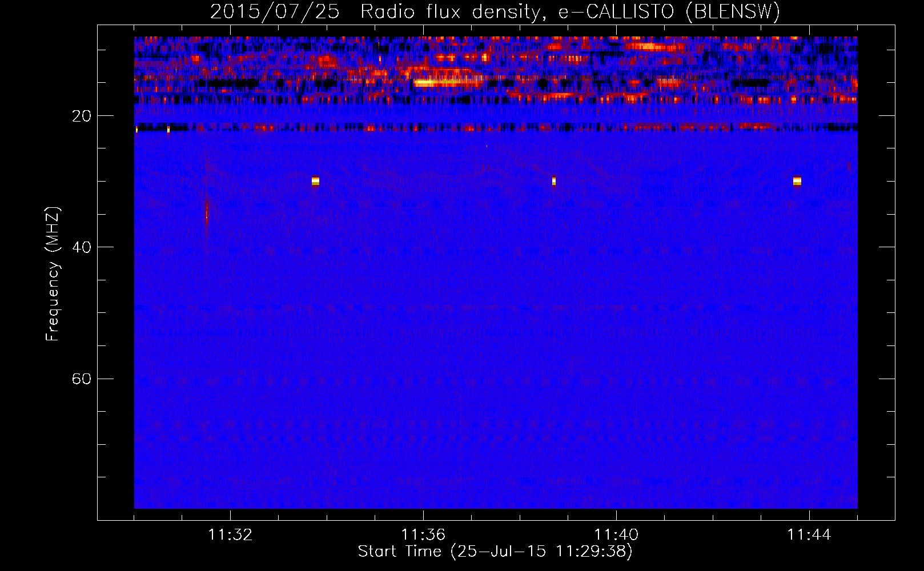This screenshot has width=924, height=571.
Task: Click the bright calibration marker near 11:43
Action: pyautogui.click(x=797, y=181)
